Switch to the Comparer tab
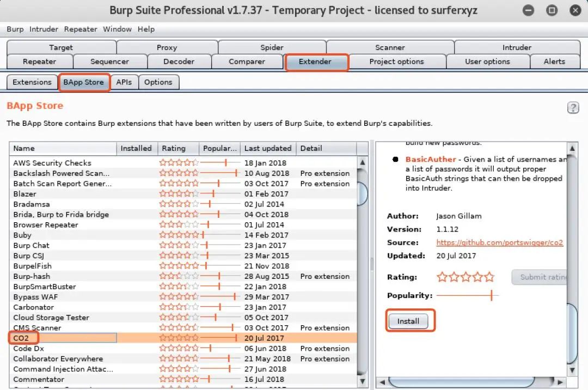Screen dimensions: 588x390 [247, 62]
